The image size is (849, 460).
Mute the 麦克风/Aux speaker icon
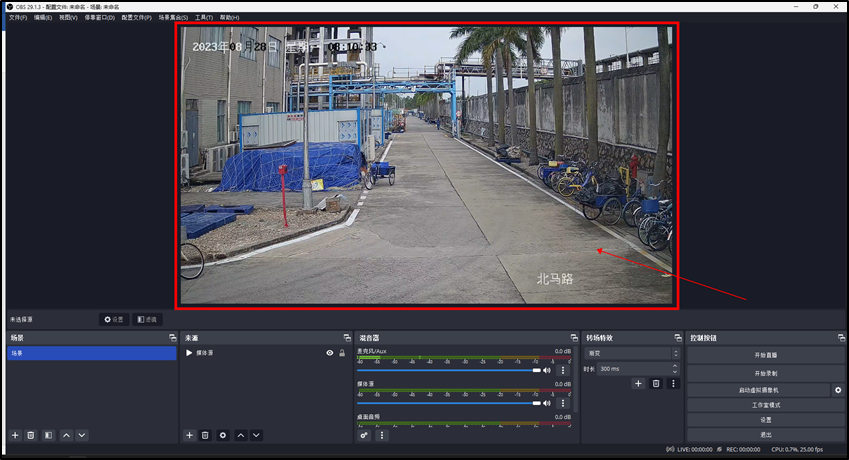click(547, 370)
